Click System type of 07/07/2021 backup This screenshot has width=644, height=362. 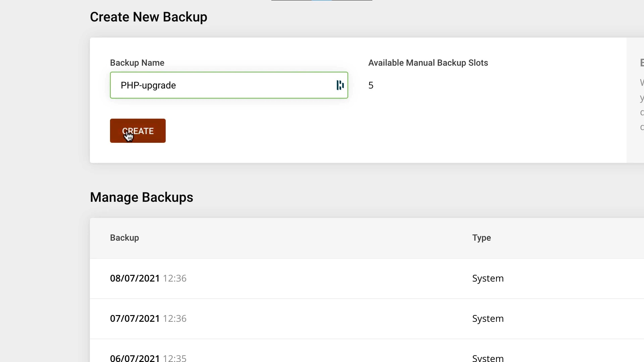488,318
